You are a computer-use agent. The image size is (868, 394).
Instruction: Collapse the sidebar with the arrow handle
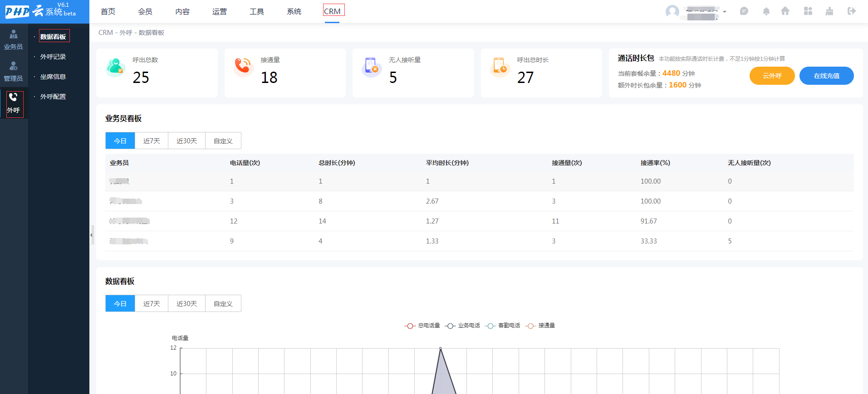(x=92, y=235)
